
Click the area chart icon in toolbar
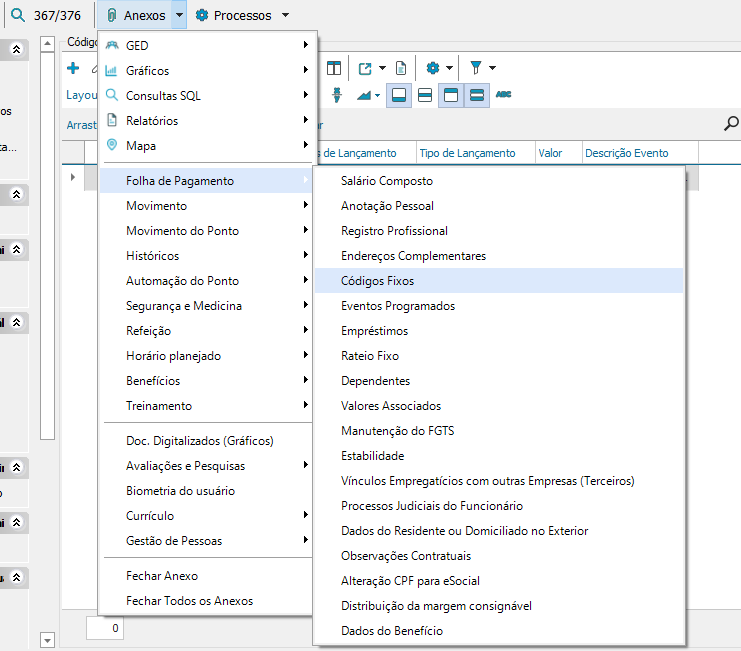(363, 94)
